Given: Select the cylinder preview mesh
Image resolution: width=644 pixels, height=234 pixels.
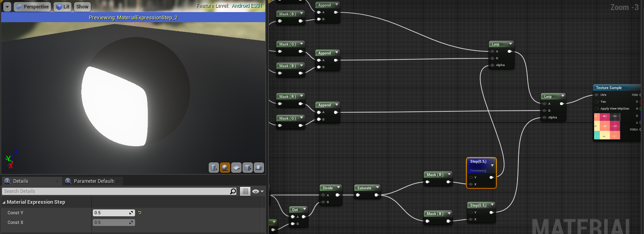Looking at the screenshot, I should 214,168.
